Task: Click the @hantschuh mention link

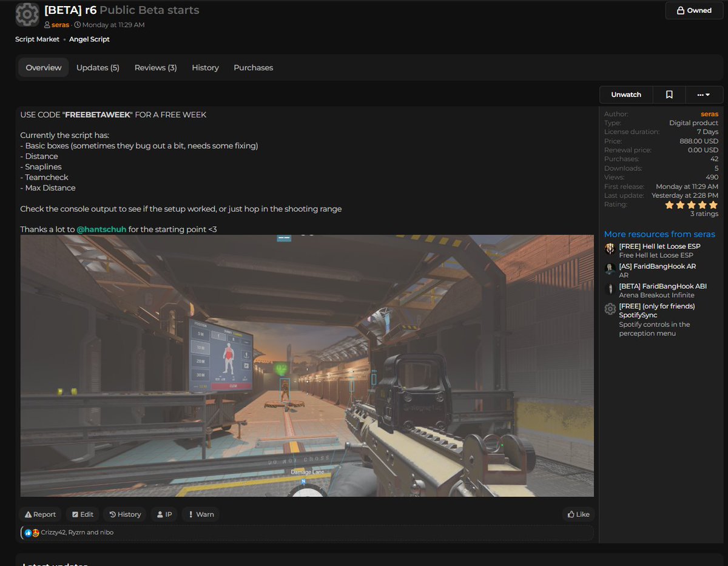Action: tap(101, 229)
